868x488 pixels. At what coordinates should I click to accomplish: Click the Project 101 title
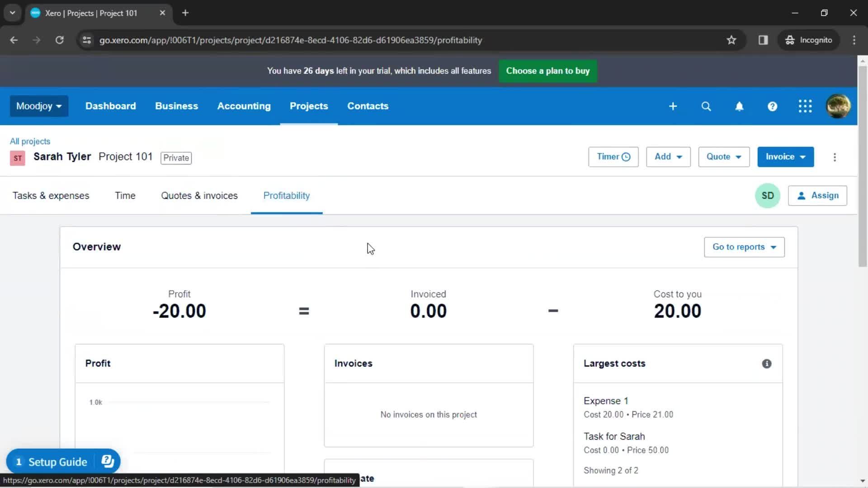point(126,157)
